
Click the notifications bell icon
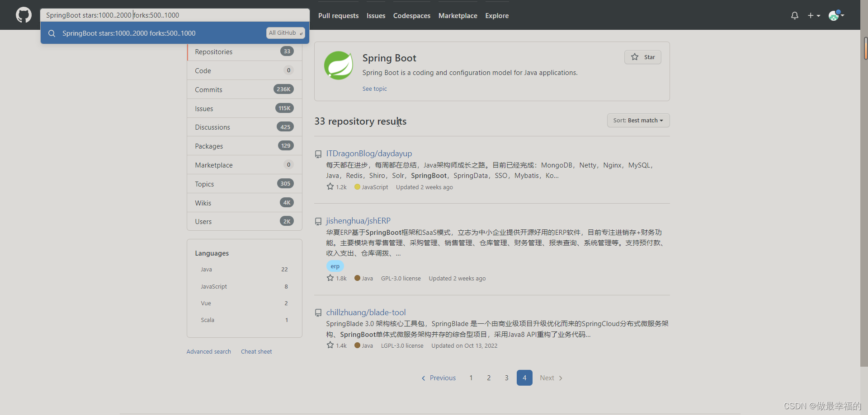click(x=795, y=15)
